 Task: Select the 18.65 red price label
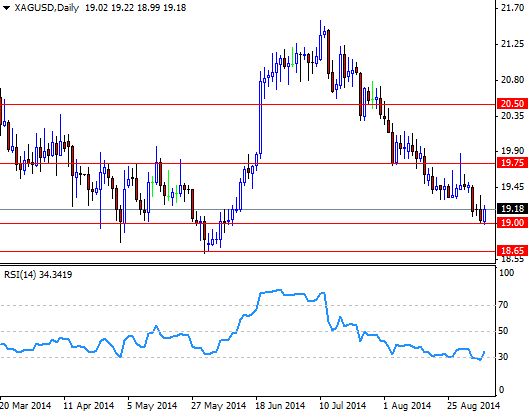(x=512, y=251)
